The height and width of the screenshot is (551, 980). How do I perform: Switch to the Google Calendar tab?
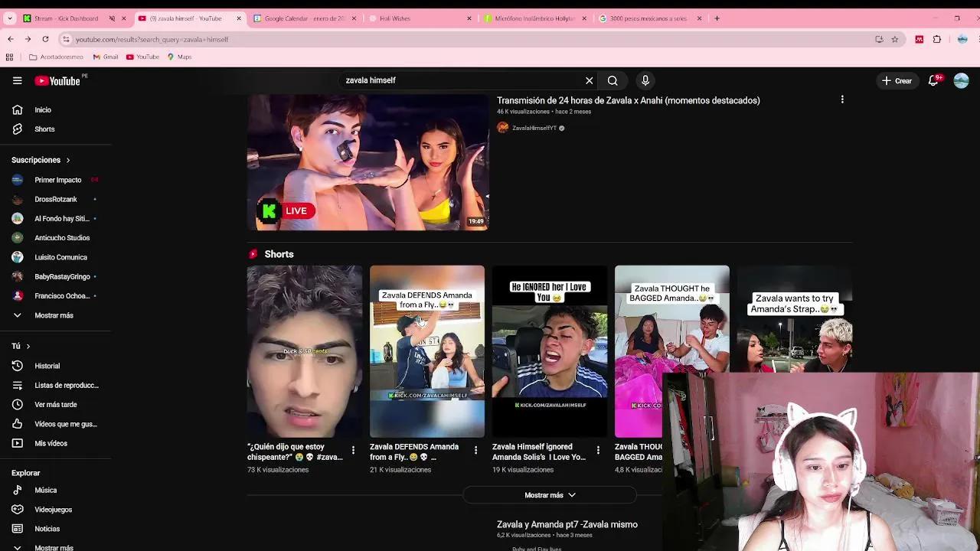[x=304, y=18]
